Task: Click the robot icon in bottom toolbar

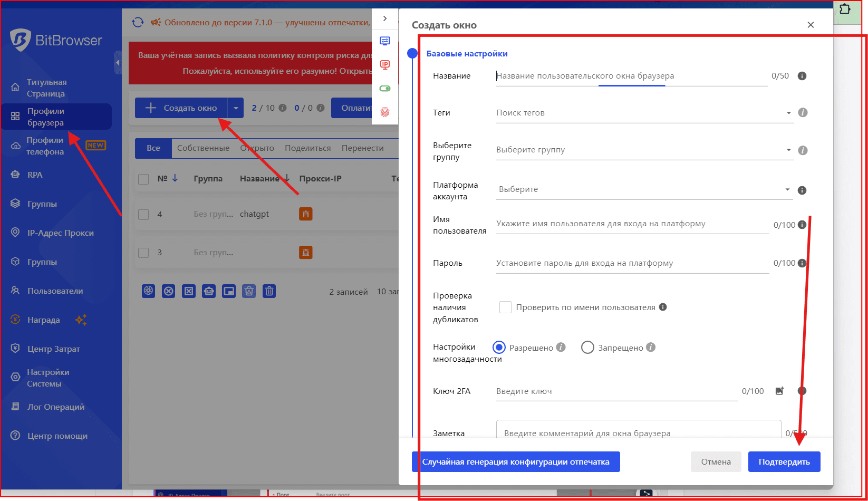Action: tap(209, 291)
